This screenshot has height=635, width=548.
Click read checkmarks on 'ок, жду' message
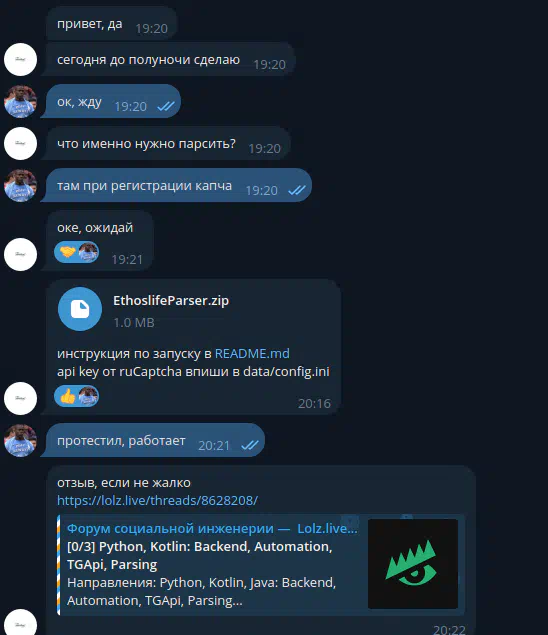point(166,107)
